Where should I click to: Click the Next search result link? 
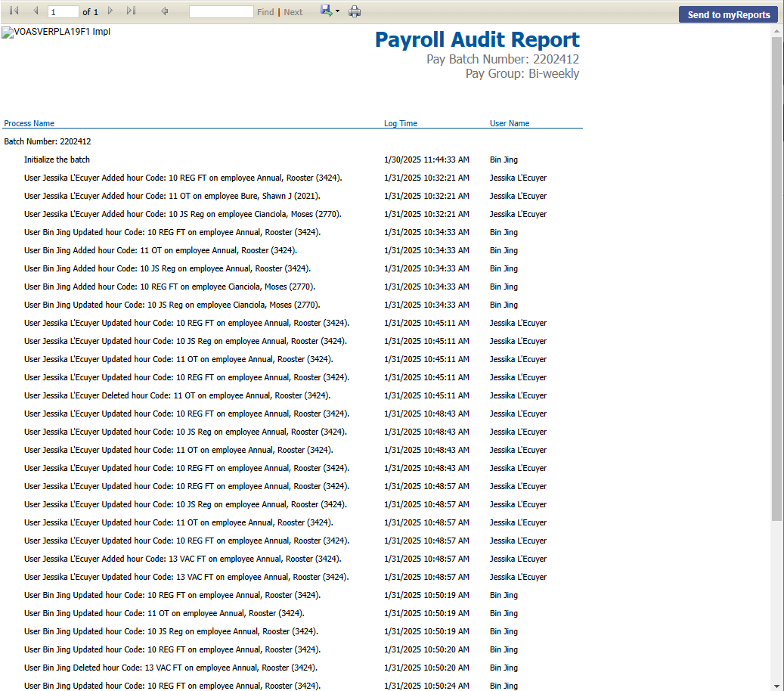tap(293, 12)
